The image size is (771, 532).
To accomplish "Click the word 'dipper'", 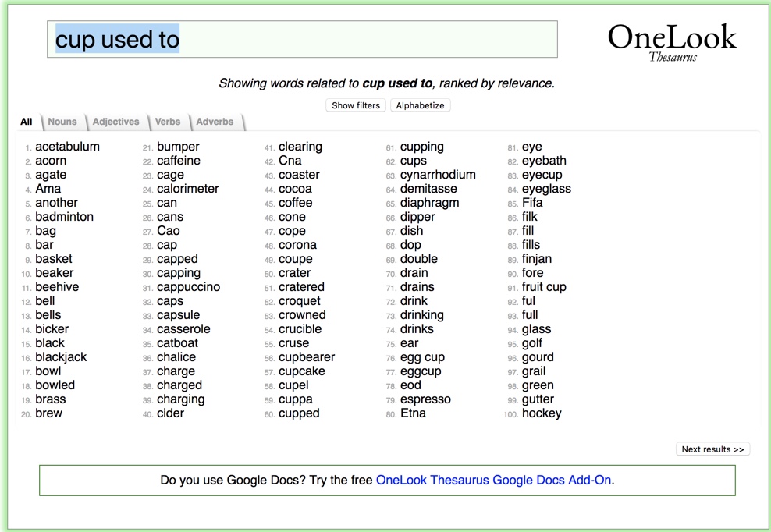I will click(x=417, y=217).
